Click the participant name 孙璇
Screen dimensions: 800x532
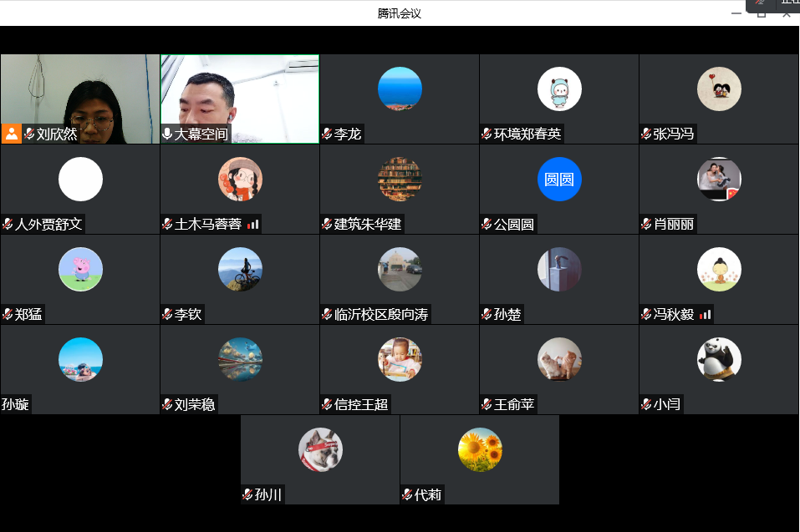pos(15,404)
